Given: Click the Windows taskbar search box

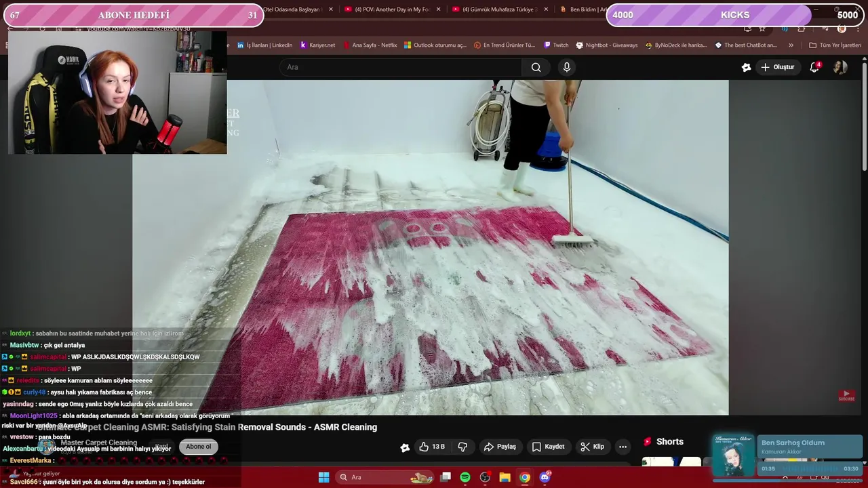Looking at the screenshot, I should point(385,477).
